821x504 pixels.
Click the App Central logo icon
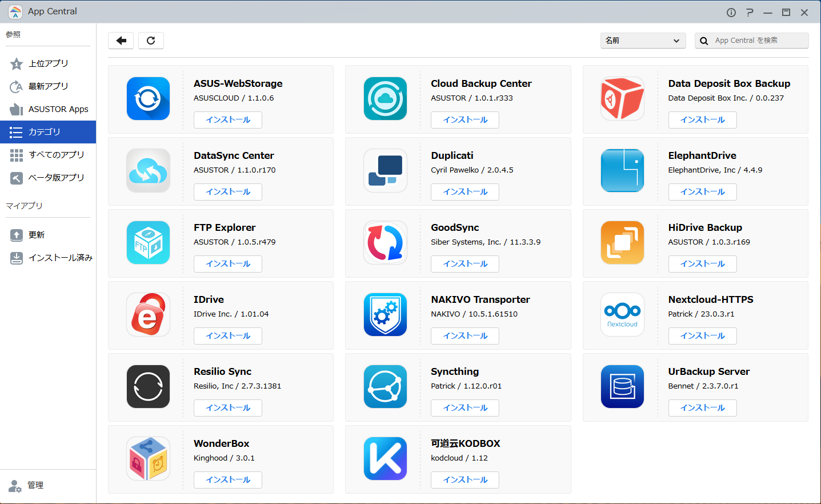click(x=15, y=12)
